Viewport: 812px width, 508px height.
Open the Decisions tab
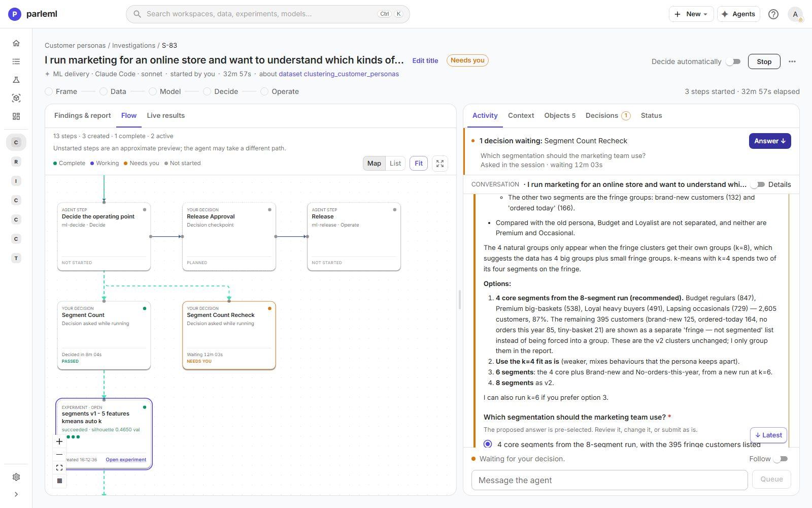[607, 116]
